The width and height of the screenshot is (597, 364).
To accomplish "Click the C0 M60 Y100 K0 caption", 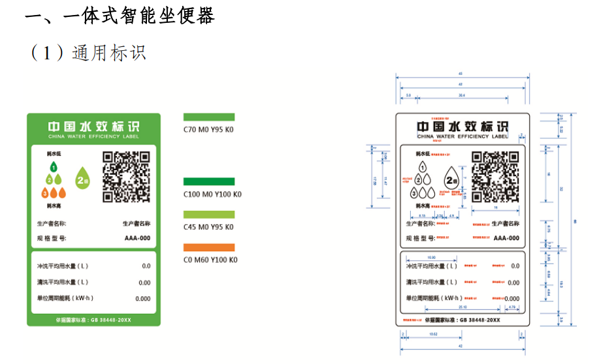I will click(210, 260).
